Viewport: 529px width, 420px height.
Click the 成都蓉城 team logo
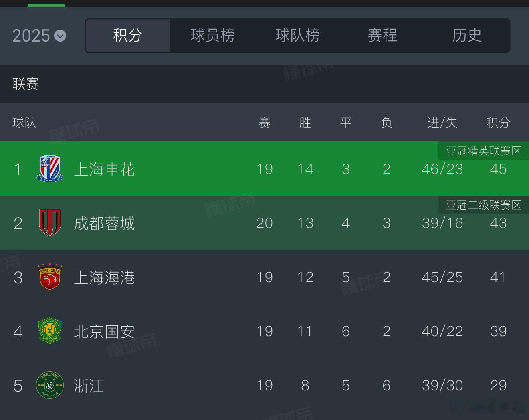coord(50,223)
